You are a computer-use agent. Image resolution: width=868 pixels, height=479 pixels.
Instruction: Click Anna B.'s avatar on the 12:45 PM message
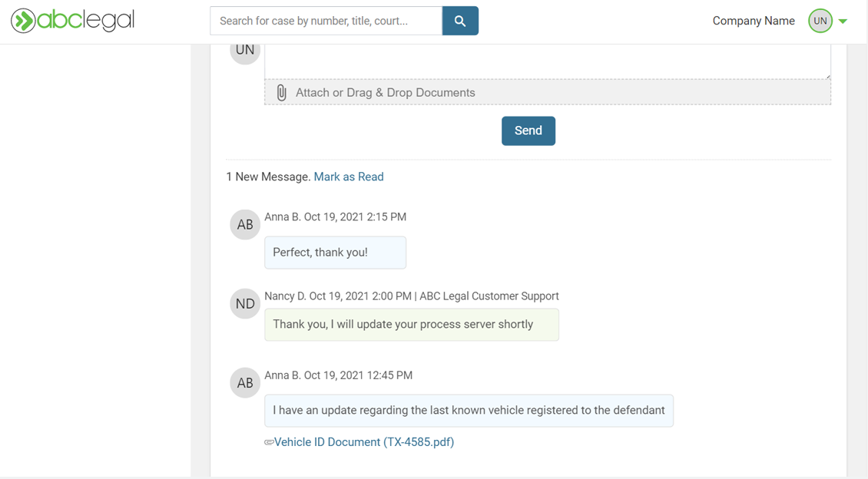[245, 382]
